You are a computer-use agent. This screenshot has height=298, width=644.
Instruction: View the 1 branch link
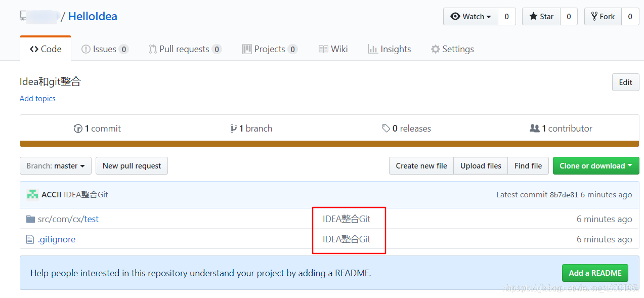(251, 129)
